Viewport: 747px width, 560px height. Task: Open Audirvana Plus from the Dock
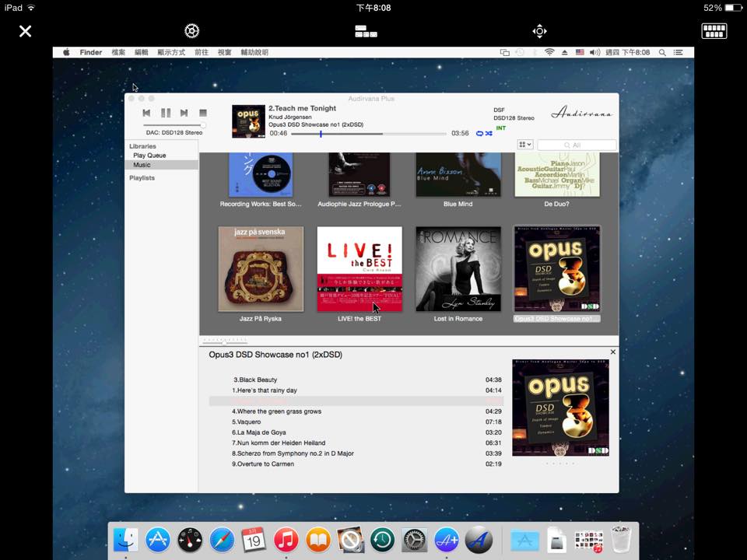click(x=447, y=540)
